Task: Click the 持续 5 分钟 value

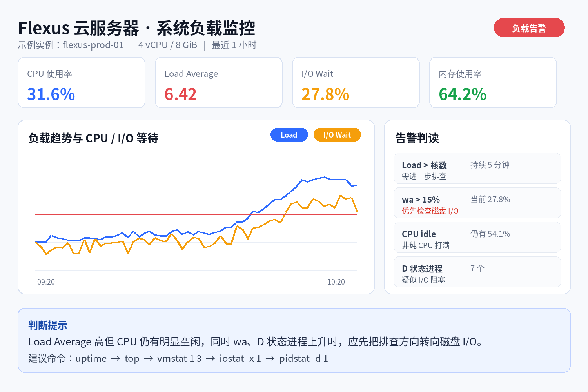Action: 490,165
